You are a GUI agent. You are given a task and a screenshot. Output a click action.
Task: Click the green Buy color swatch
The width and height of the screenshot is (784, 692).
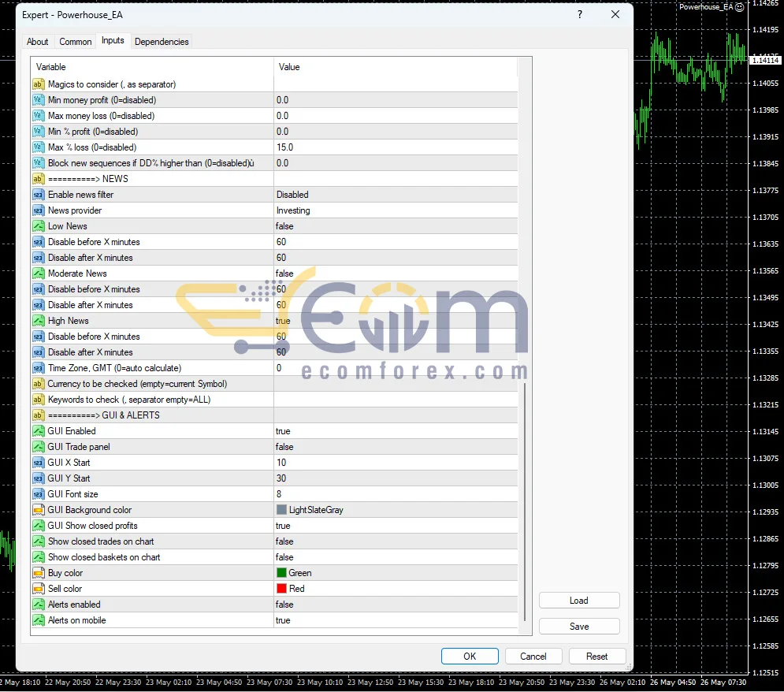click(281, 573)
